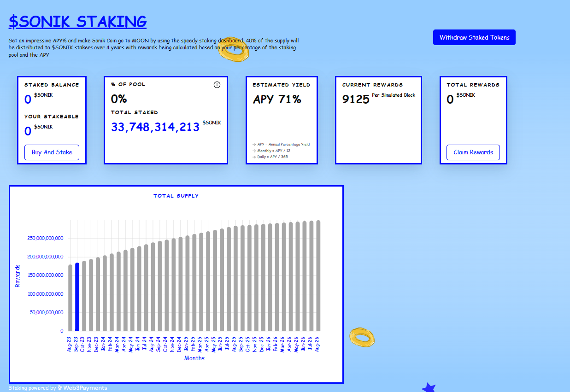
Task: Select the May-26 chart bar
Action: [298, 276]
